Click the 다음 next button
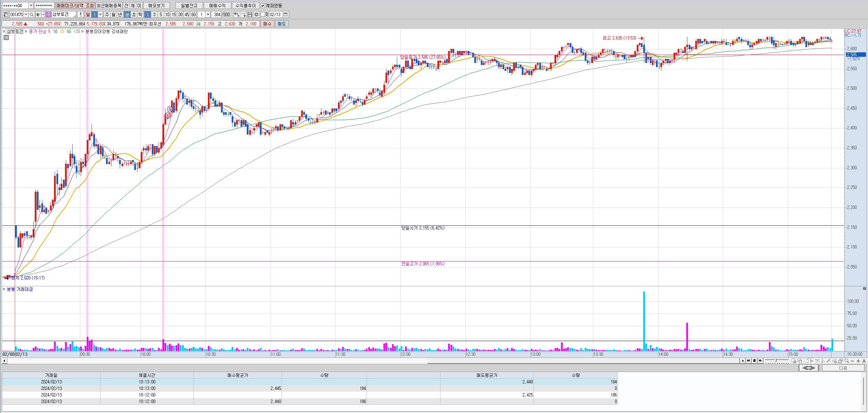The height and width of the screenshot is (413, 868). pyautogui.click(x=843, y=368)
